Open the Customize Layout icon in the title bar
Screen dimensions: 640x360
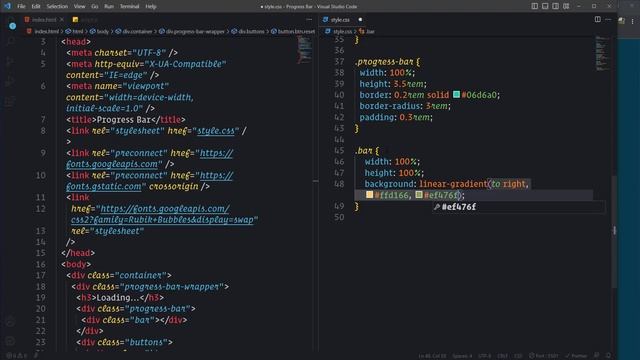[x=566, y=6]
